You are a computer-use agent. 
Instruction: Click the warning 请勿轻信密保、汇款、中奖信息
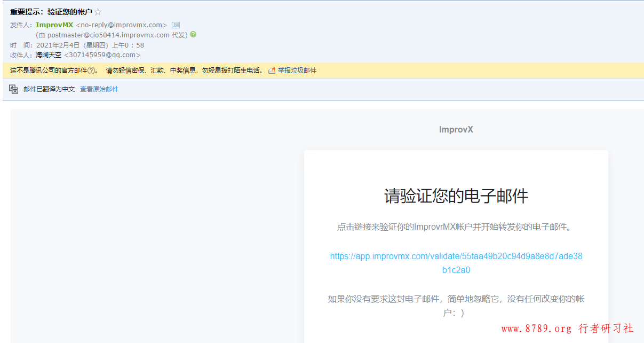185,71
